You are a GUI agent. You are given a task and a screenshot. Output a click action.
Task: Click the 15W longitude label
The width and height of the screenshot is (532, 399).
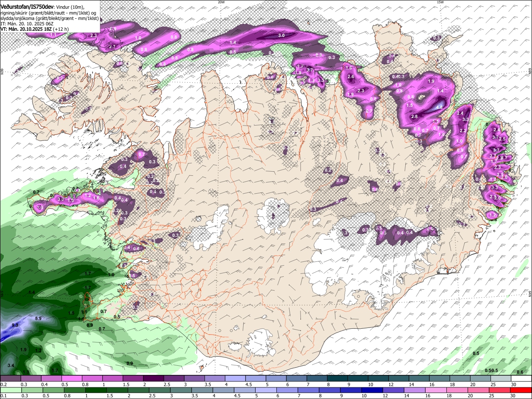coord(440,2)
